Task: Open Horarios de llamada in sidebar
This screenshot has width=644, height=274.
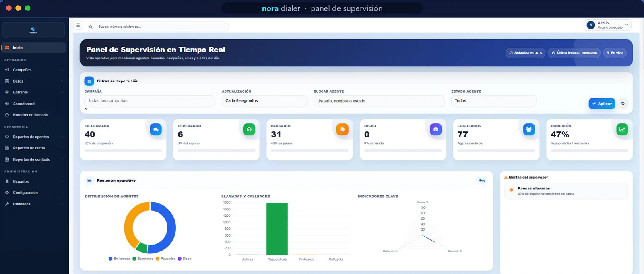Action: coord(34,115)
